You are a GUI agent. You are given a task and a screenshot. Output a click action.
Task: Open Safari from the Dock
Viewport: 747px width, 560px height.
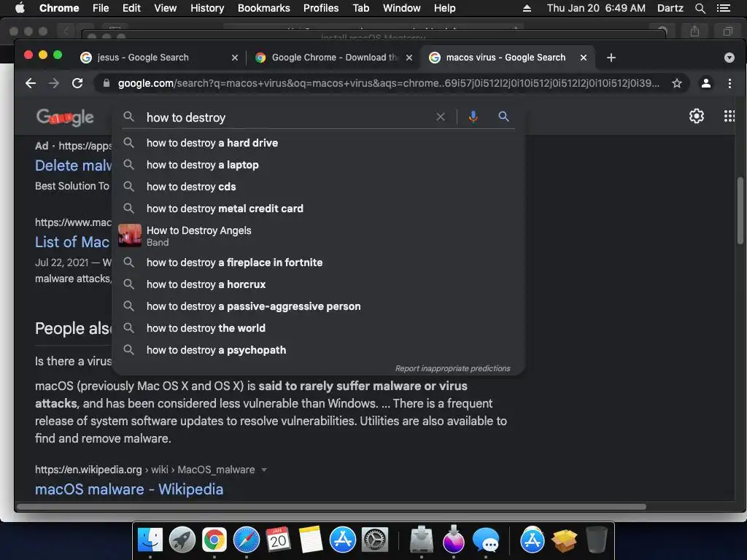click(x=247, y=540)
